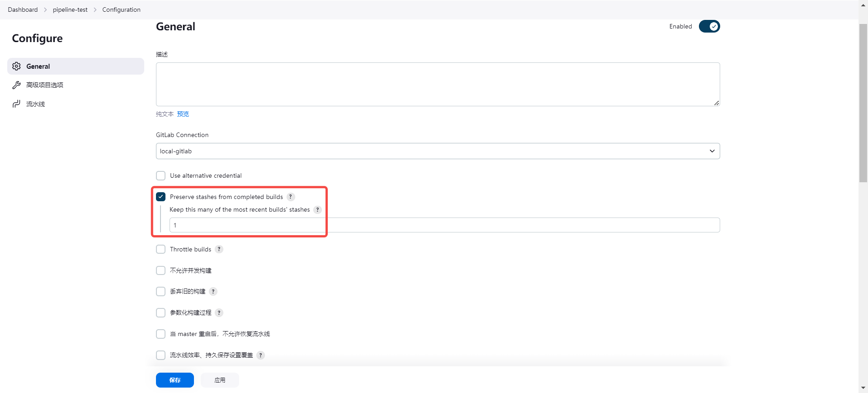Expand the breadcrumb chevron after pipeline-test
This screenshot has width=868, height=393.
[x=95, y=10]
